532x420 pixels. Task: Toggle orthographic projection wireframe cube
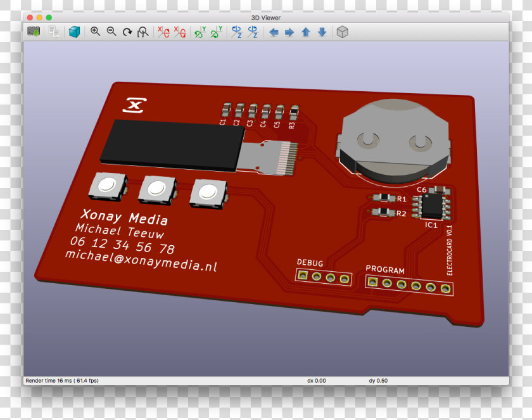[343, 32]
